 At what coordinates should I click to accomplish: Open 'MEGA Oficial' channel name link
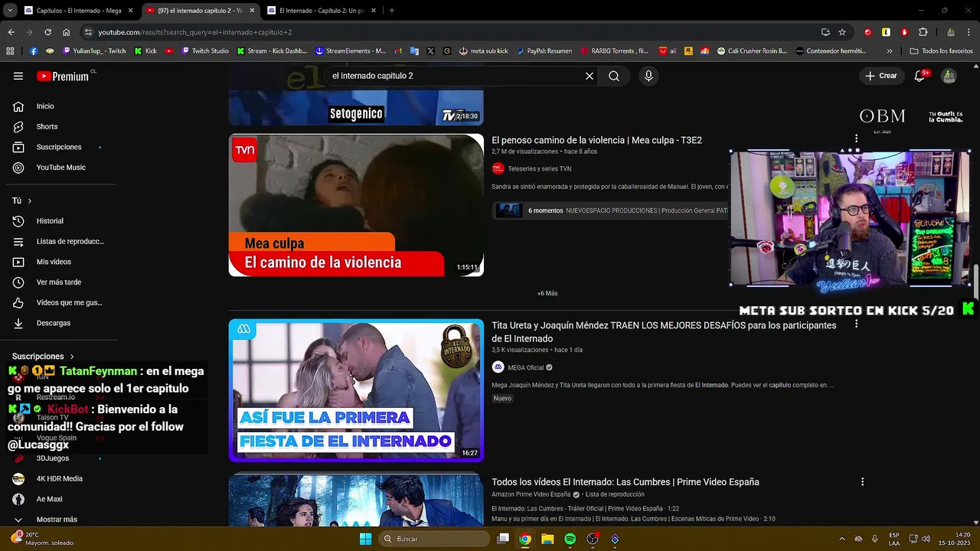pyautogui.click(x=525, y=367)
